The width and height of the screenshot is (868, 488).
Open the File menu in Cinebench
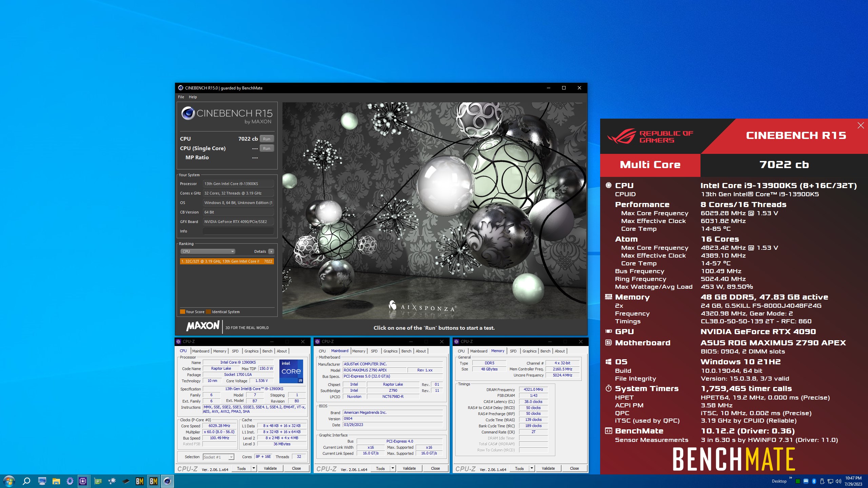(181, 97)
